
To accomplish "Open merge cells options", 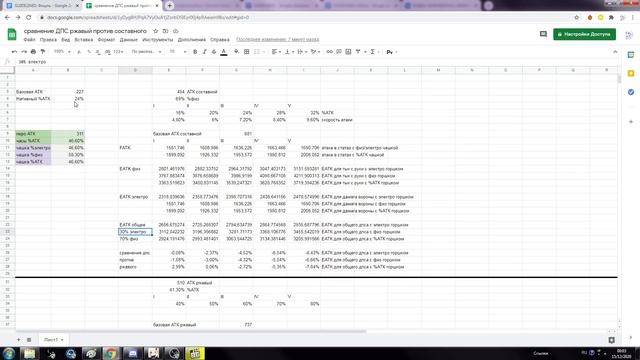I will point(259,52).
